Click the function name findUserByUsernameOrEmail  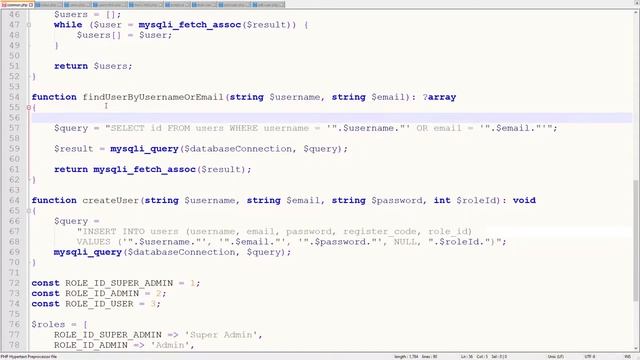click(x=153, y=97)
